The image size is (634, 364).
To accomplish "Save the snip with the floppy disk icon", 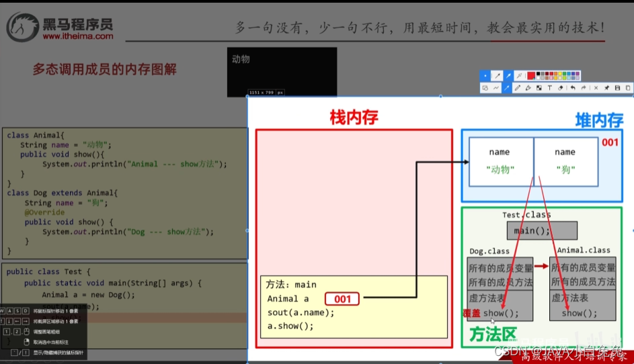I will click(x=617, y=88).
